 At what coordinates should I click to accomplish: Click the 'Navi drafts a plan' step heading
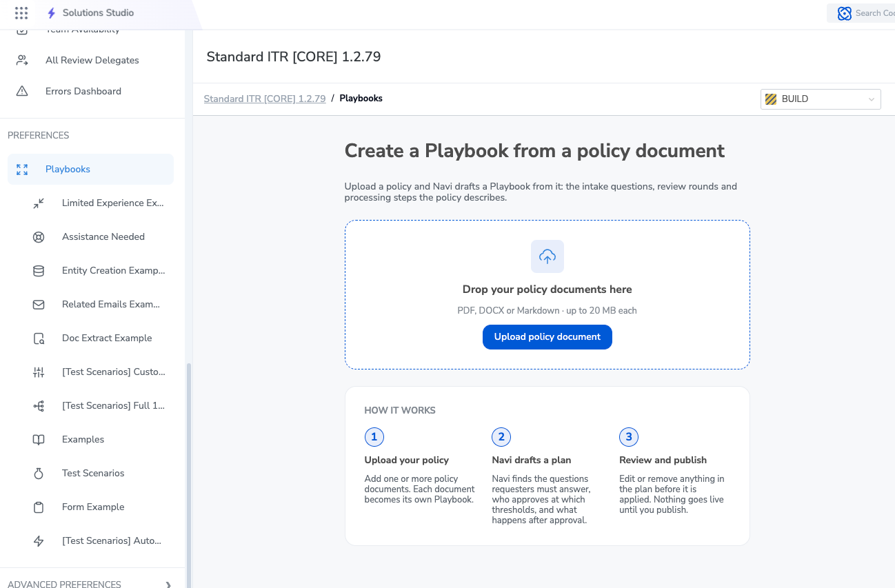[x=532, y=460]
